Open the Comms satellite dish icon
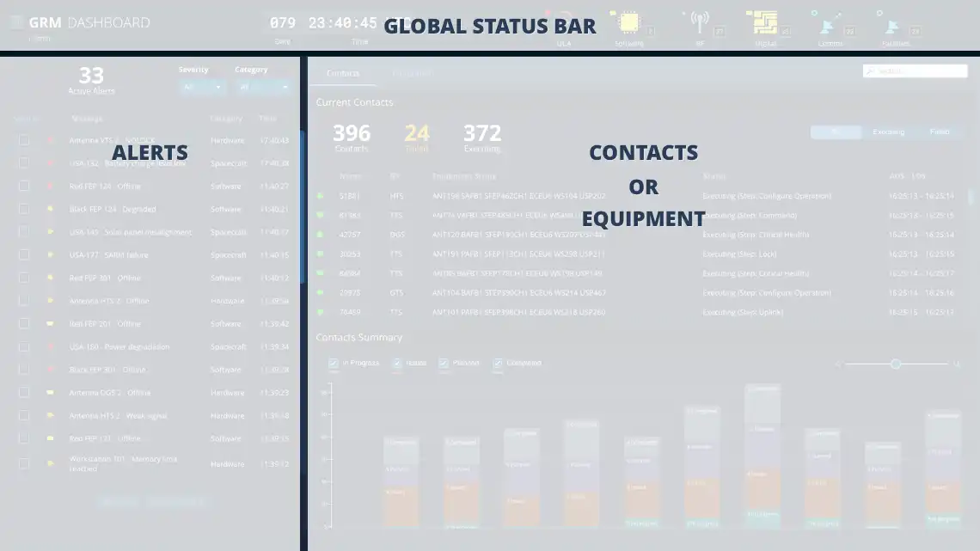The width and height of the screenshot is (980, 551). (x=829, y=23)
